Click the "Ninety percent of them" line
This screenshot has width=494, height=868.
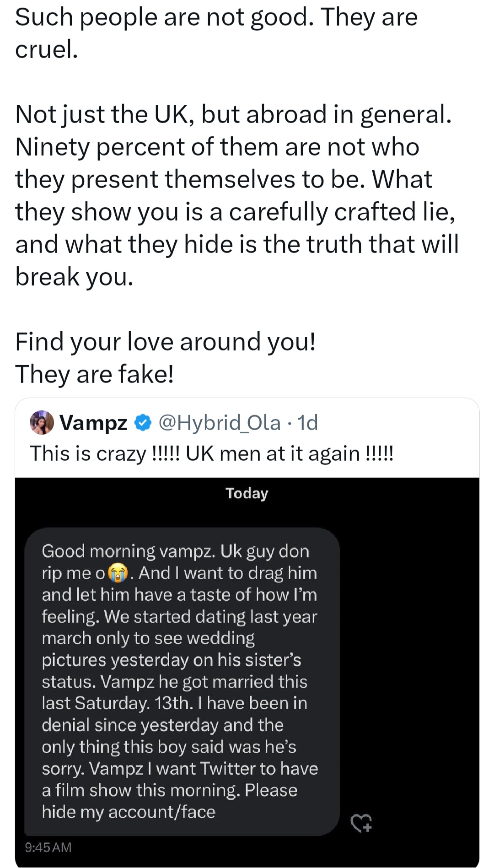click(x=217, y=147)
